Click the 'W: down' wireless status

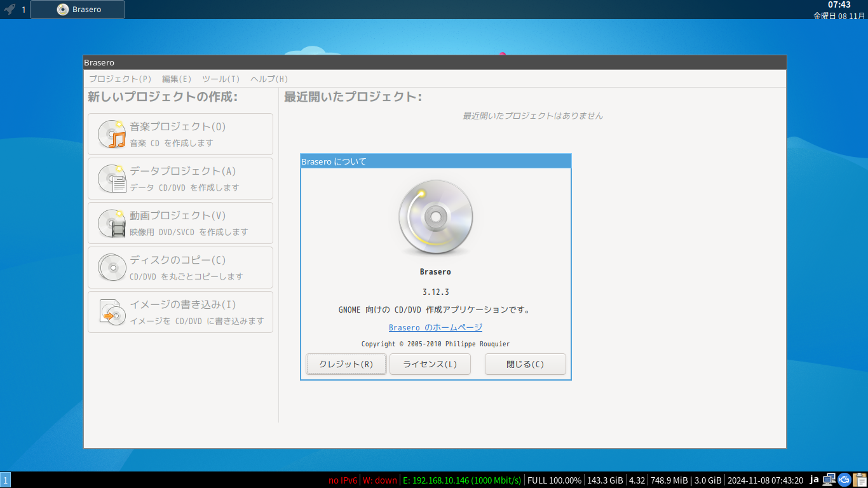pyautogui.click(x=380, y=480)
